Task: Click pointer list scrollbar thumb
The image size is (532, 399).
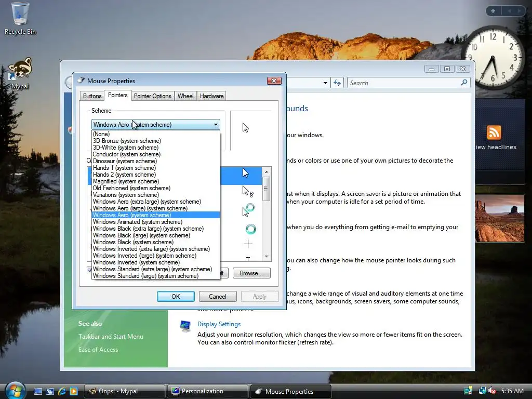Action: [266, 189]
